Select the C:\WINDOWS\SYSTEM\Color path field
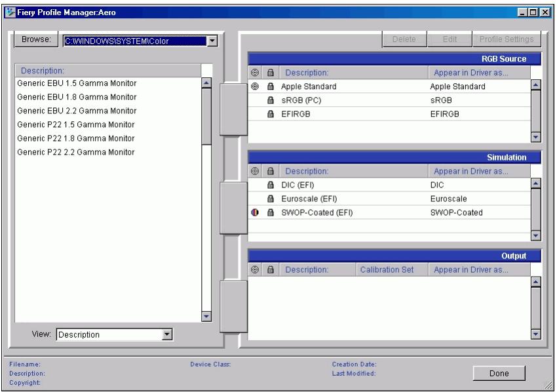This screenshot has height=392, width=557. tap(135, 41)
